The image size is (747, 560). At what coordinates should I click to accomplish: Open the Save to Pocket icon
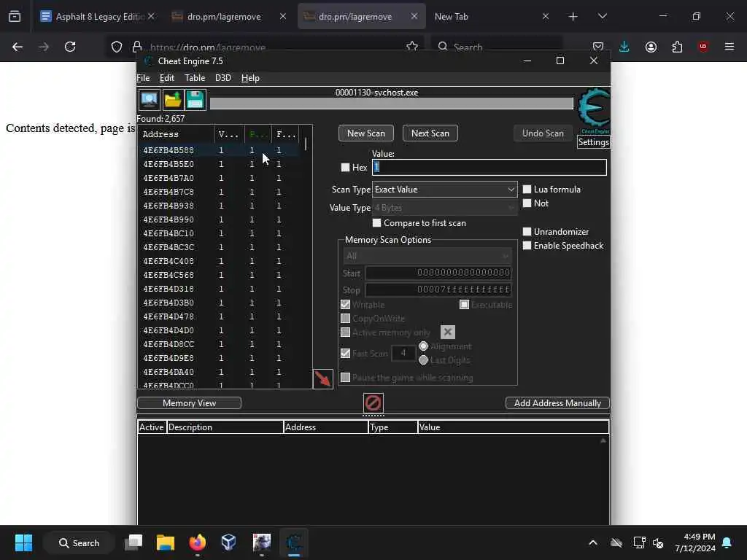(598, 47)
